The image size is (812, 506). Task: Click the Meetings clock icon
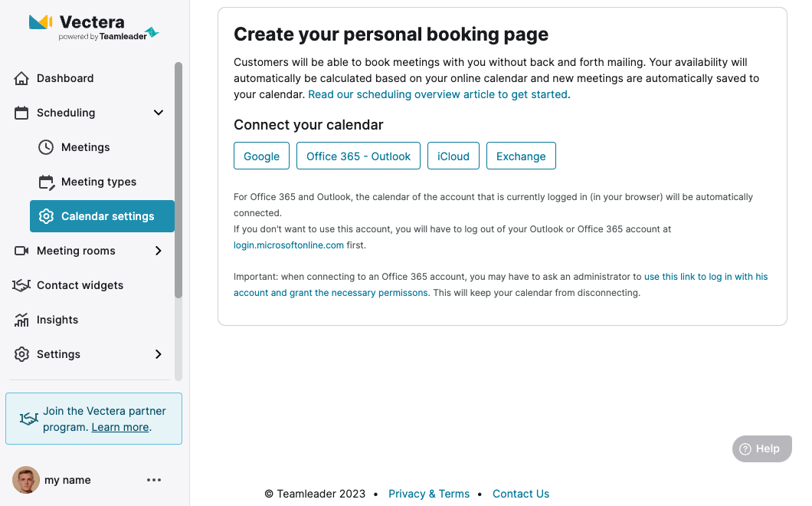click(x=46, y=147)
